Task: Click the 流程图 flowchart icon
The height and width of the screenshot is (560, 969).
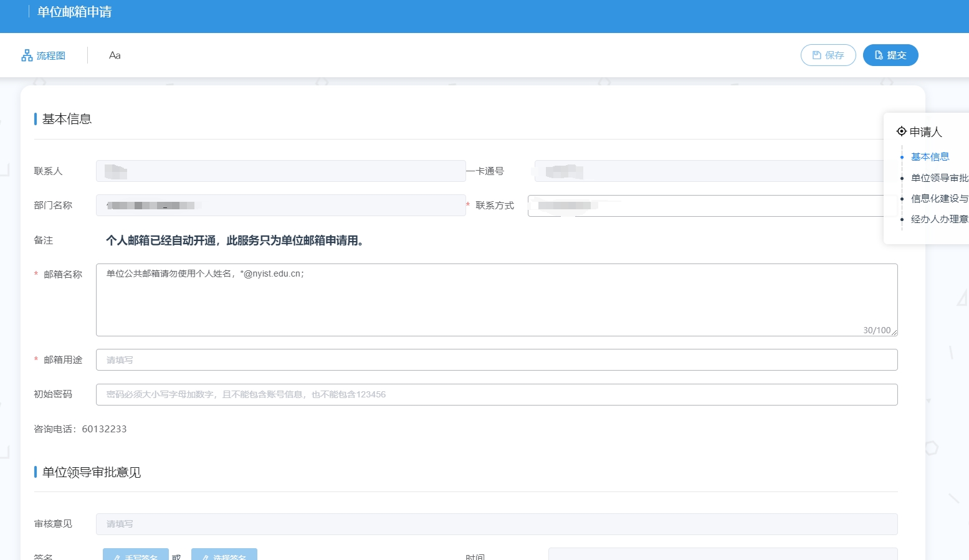Action: (27, 55)
